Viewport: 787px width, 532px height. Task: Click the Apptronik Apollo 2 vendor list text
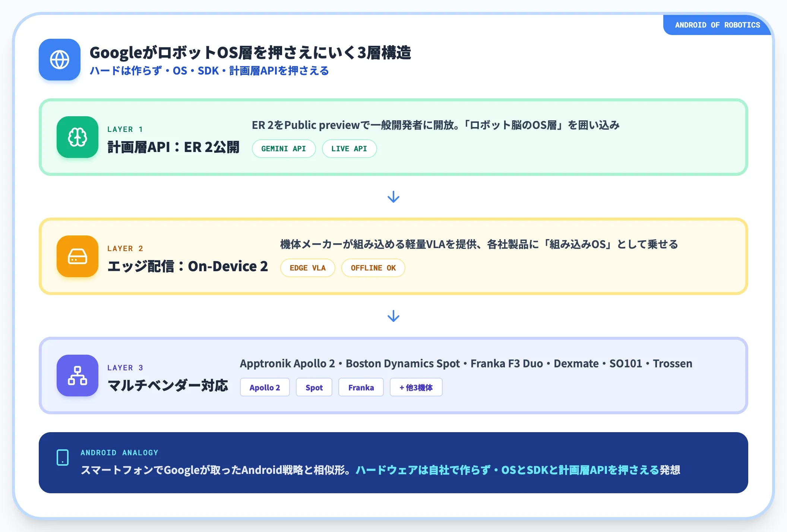(466, 364)
